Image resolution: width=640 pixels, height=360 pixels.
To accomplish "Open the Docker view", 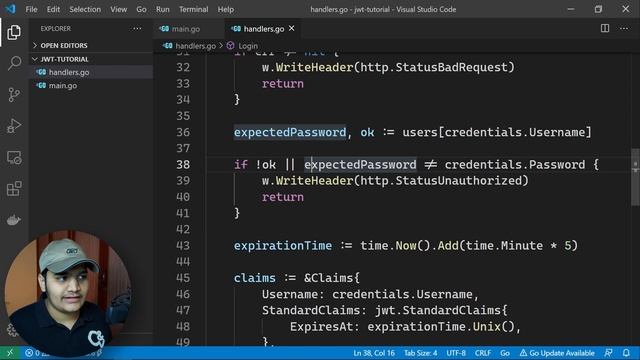I will click(x=14, y=220).
